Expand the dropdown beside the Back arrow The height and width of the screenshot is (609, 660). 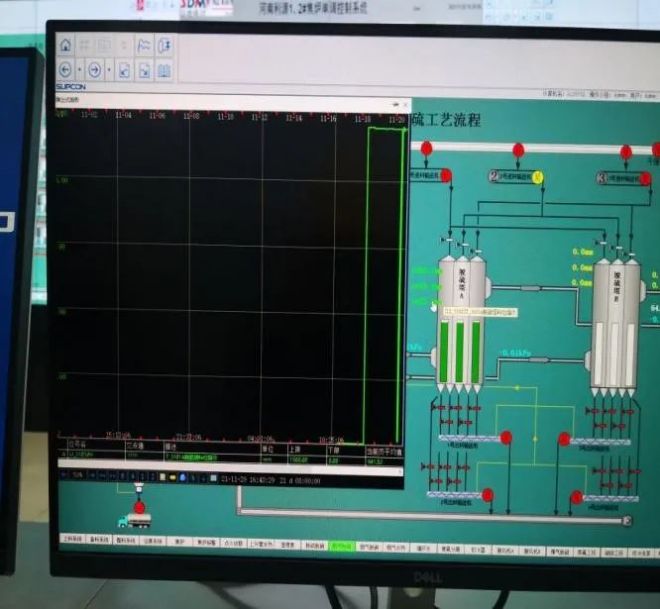coord(79,70)
